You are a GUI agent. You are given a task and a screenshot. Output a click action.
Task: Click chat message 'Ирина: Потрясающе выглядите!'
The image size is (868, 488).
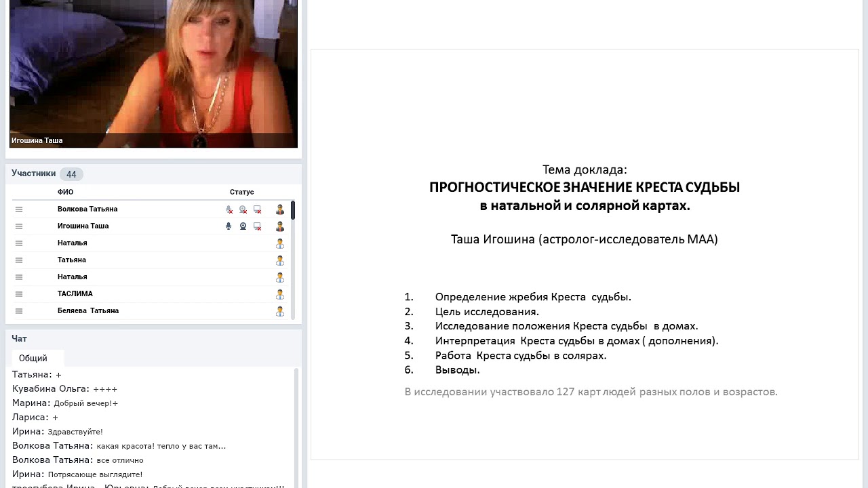(x=77, y=474)
